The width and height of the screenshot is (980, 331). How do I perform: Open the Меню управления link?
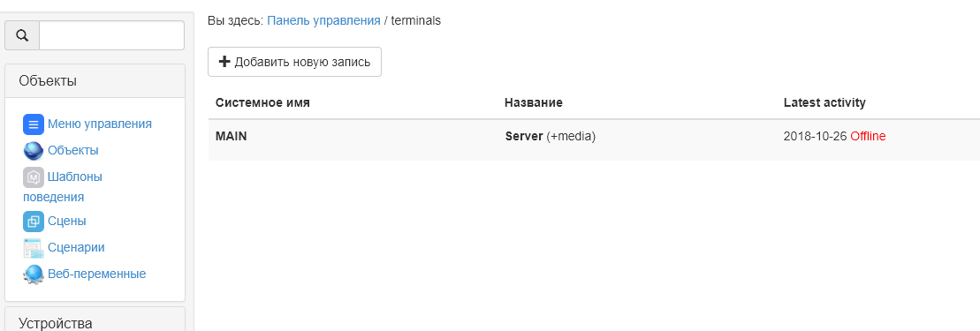99,124
